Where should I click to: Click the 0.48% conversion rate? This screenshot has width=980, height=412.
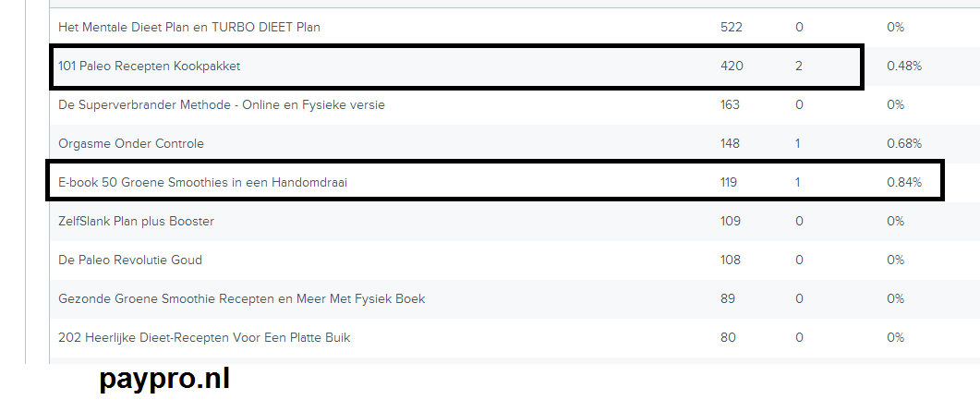pyautogui.click(x=903, y=67)
